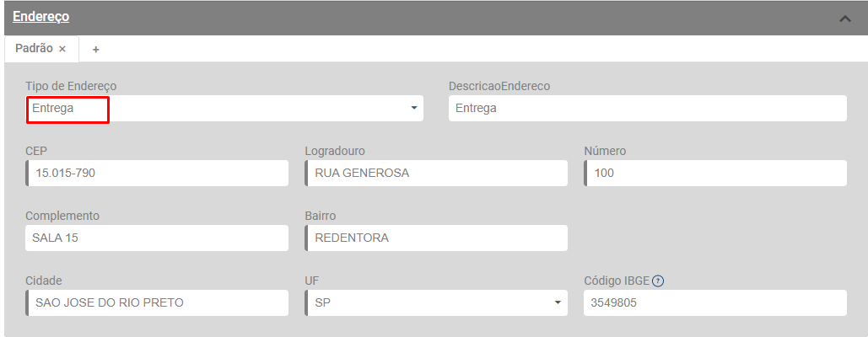Click the Código IBGE label text

coord(617,281)
